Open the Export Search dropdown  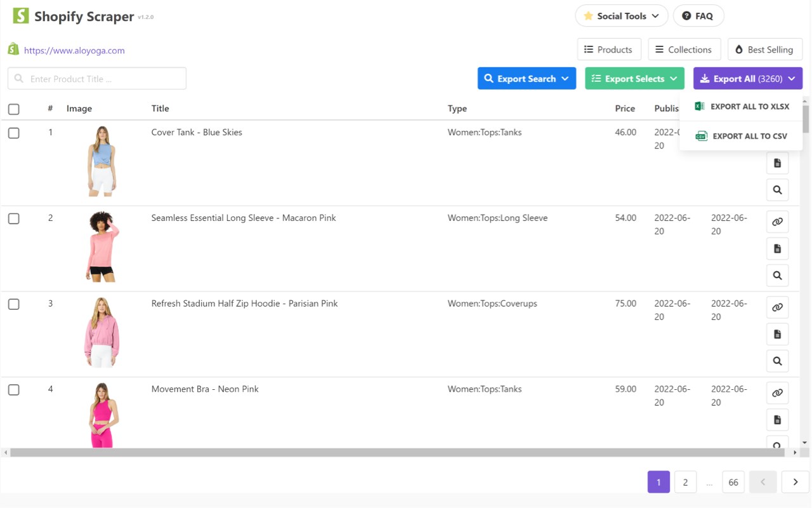click(x=527, y=79)
